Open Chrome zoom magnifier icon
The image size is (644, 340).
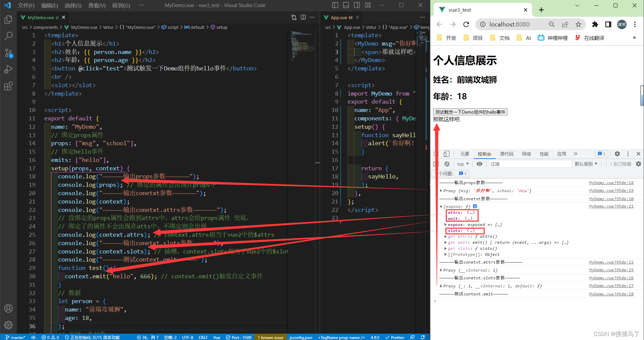(x=552, y=24)
